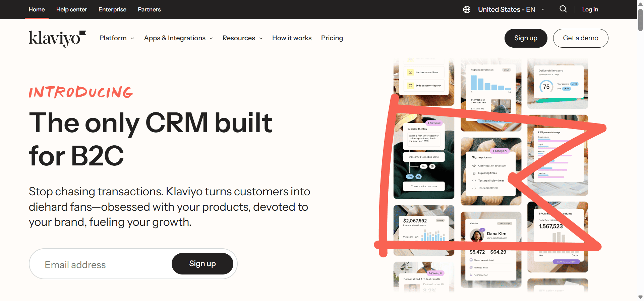Viewport: 644px width, 301px height.
Task: Click the chevron beside Resources
Action: [261, 39]
